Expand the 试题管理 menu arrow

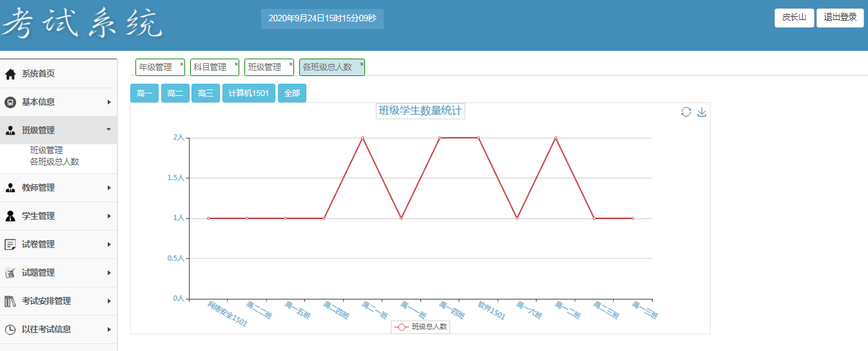pos(109,272)
